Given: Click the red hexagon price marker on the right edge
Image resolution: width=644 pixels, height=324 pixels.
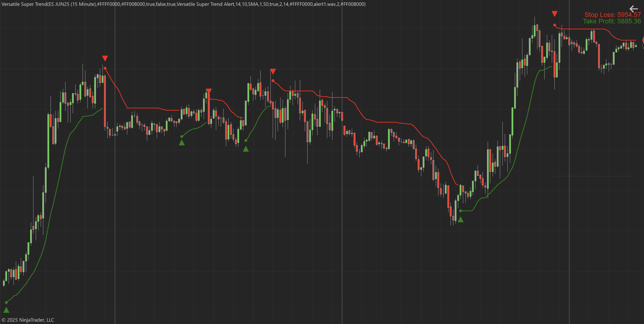Looking at the screenshot, I should point(643,40).
